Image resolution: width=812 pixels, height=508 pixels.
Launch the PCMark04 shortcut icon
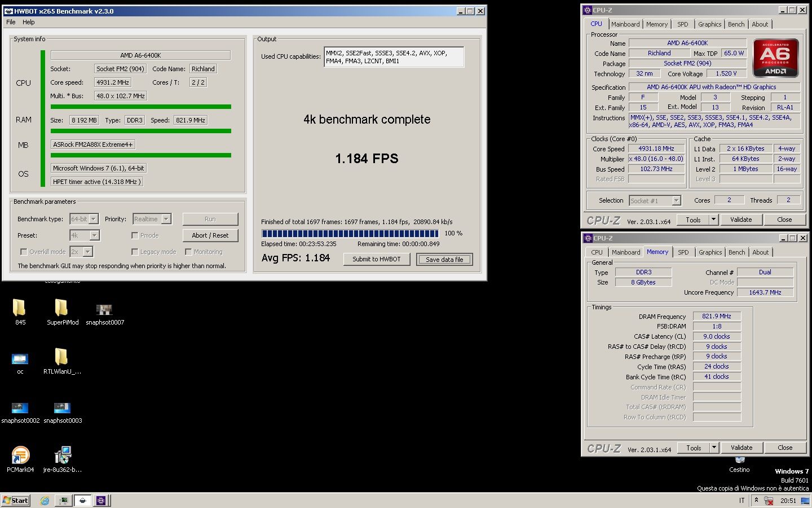pyautogui.click(x=20, y=455)
